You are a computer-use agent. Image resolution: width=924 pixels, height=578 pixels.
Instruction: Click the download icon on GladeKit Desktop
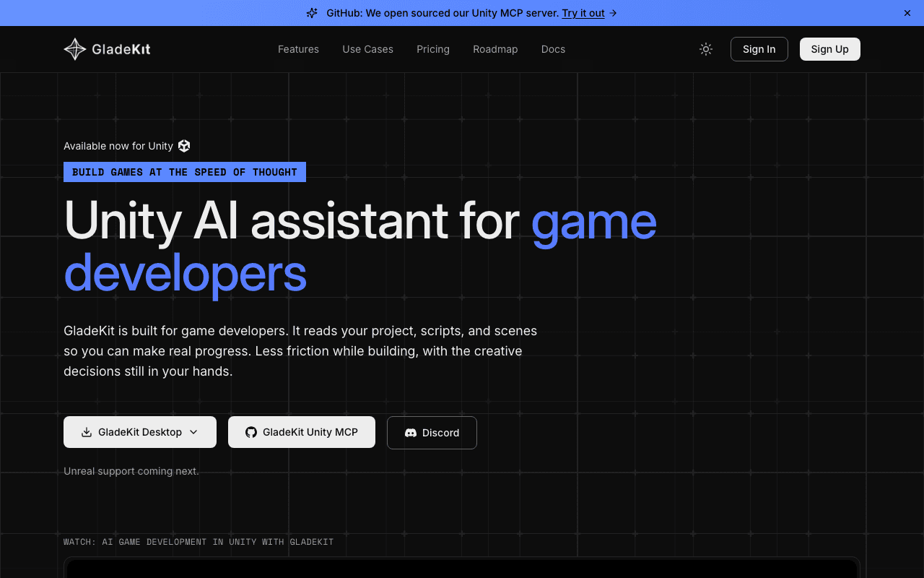pyautogui.click(x=87, y=432)
